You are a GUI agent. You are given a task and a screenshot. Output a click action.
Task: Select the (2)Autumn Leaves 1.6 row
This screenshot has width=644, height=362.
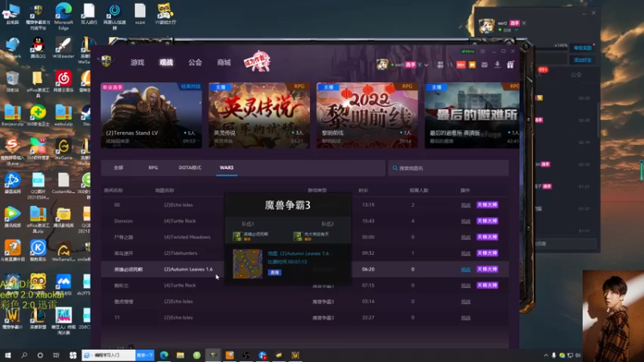click(x=305, y=269)
